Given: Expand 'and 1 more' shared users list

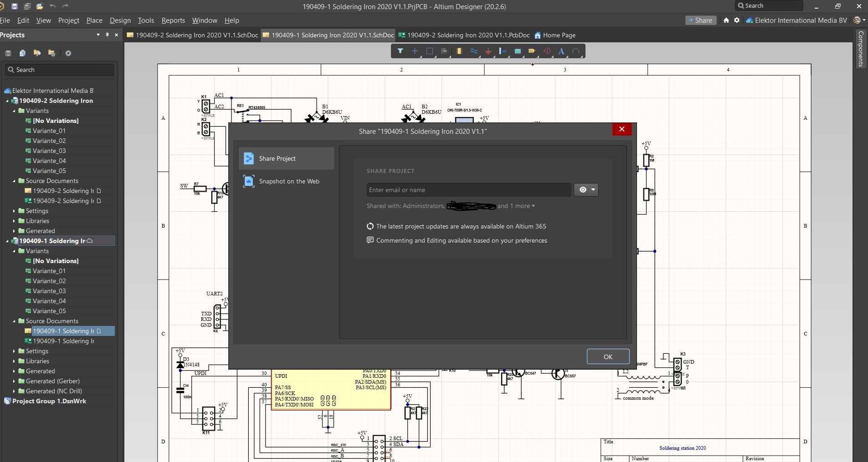Looking at the screenshot, I should (517, 206).
